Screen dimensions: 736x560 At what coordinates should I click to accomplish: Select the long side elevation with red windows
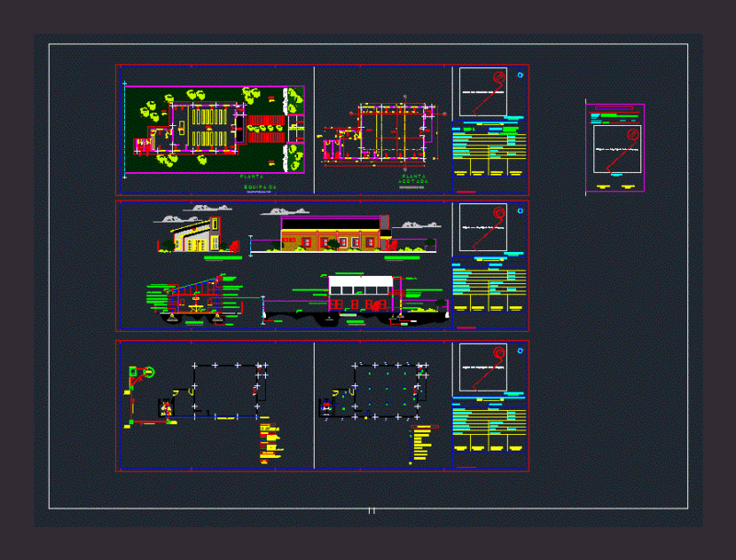point(341,233)
